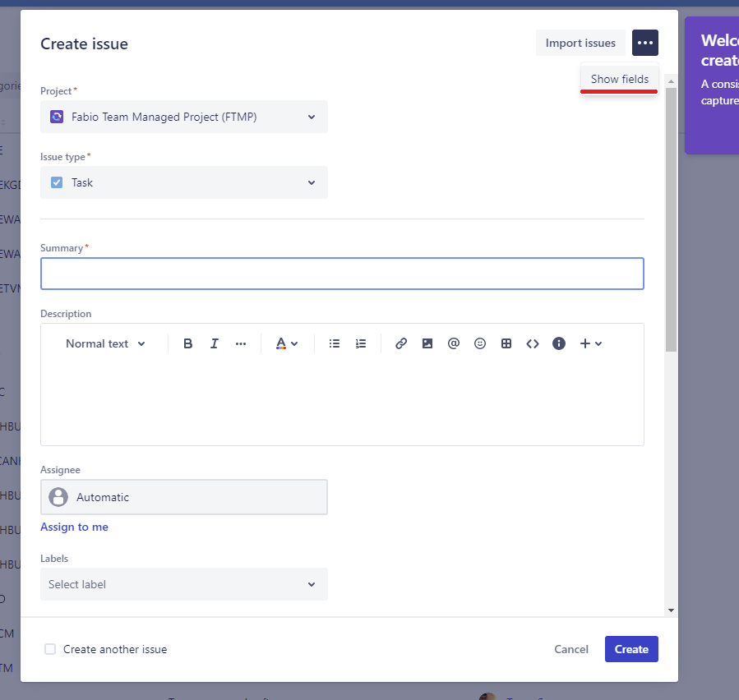This screenshot has width=739, height=700.
Task: Insert a code snippet
Action: pyautogui.click(x=533, y=344)
